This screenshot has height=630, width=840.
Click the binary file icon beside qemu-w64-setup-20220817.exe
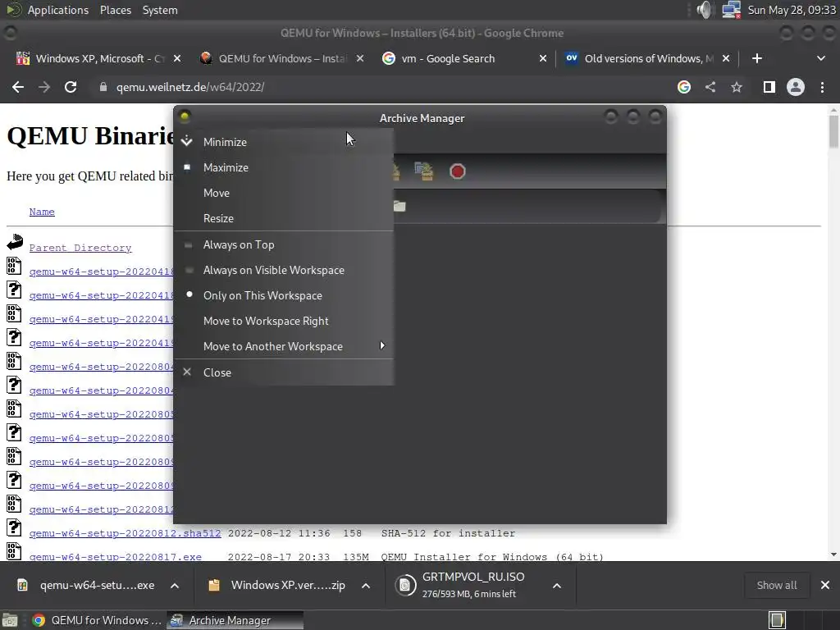(14, 552)
